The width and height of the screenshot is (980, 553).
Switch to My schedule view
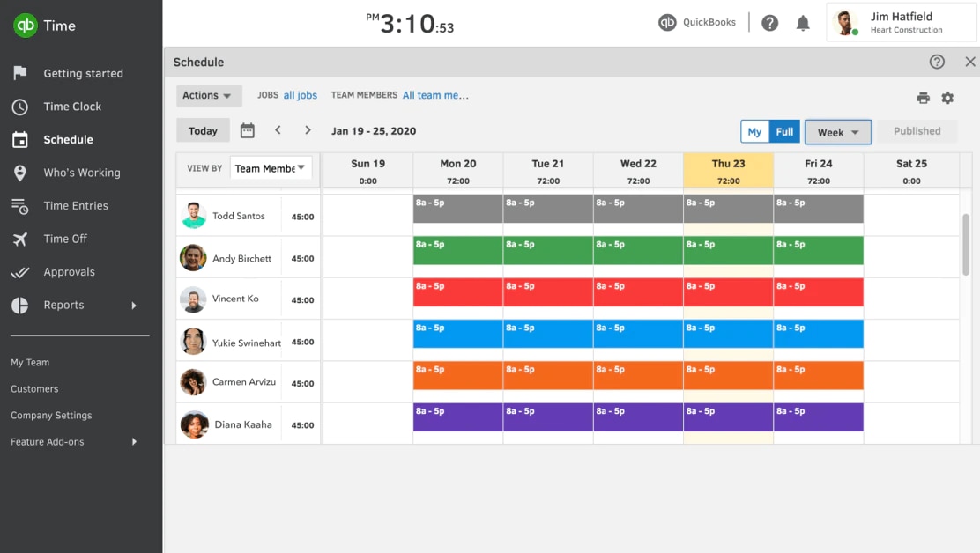click(754, 131)
